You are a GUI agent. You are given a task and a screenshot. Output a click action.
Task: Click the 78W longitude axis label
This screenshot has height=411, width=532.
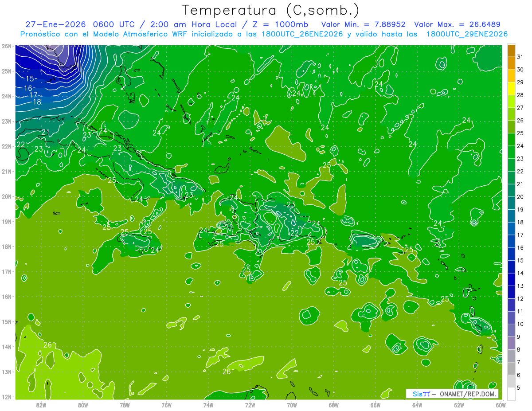tap(125, 405)
